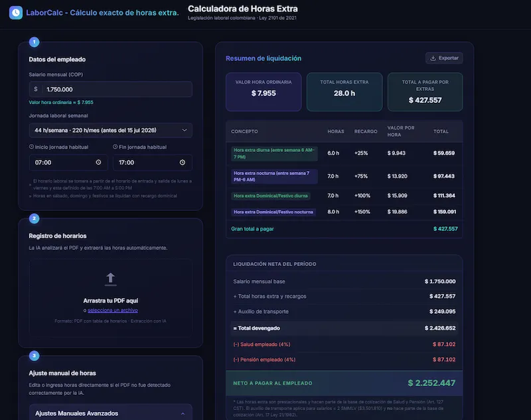Click the $ 111.364 total cell
The width and height of the screenshot is (531, 420).
(x=444, y=196)
